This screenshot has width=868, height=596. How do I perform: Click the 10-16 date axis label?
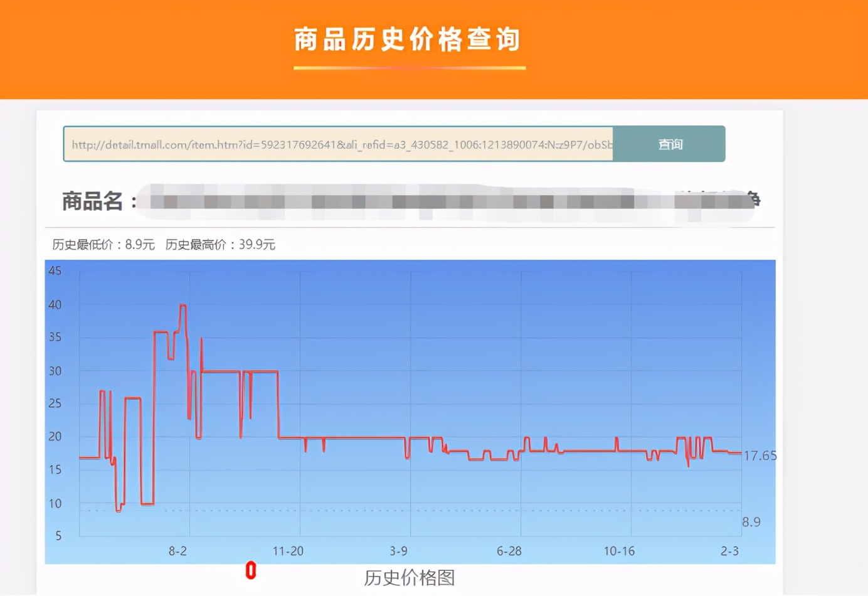619,551
